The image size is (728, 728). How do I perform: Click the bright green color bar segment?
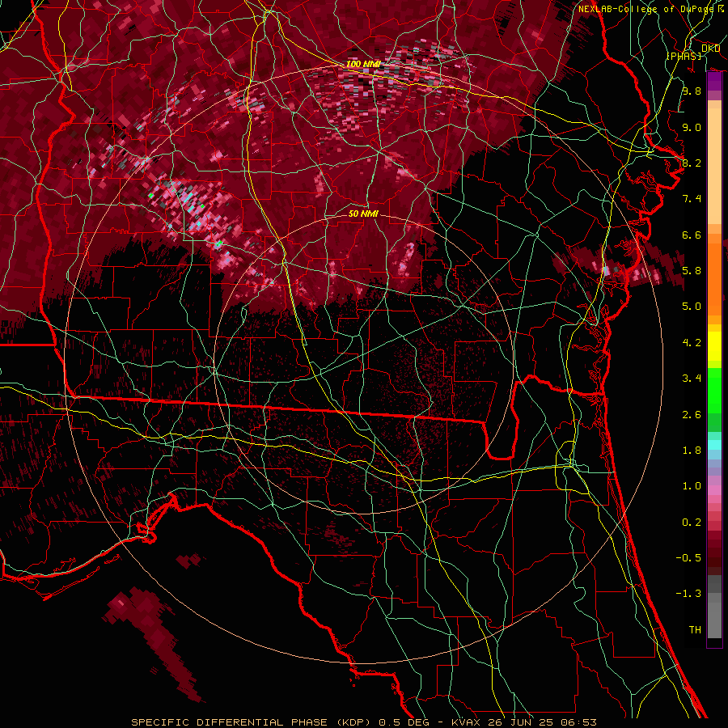pyautogui.click(x=714, y=392)
